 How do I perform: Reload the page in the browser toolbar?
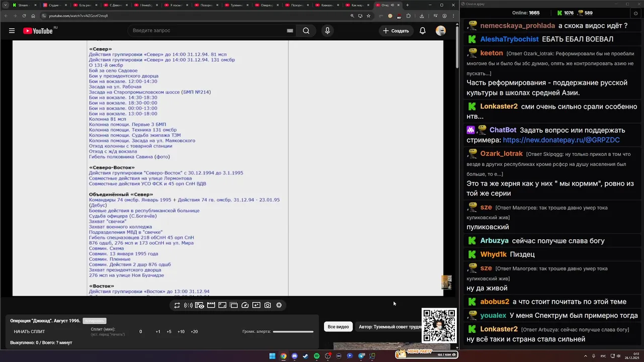(24, 16)
